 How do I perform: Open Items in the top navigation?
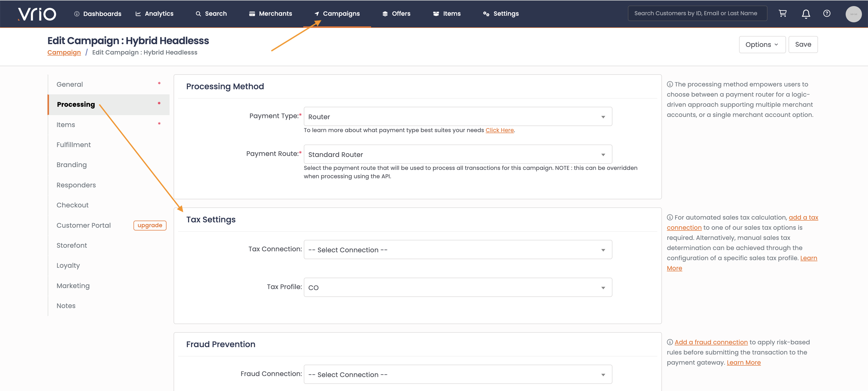tap(447, 14)
